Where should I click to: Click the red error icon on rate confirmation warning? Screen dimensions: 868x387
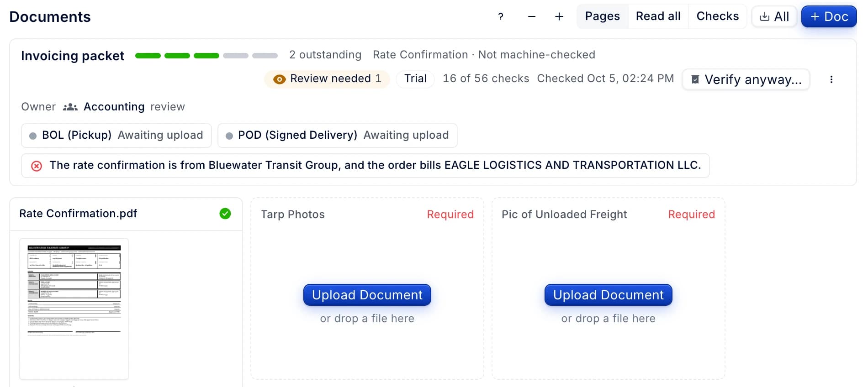37,166
